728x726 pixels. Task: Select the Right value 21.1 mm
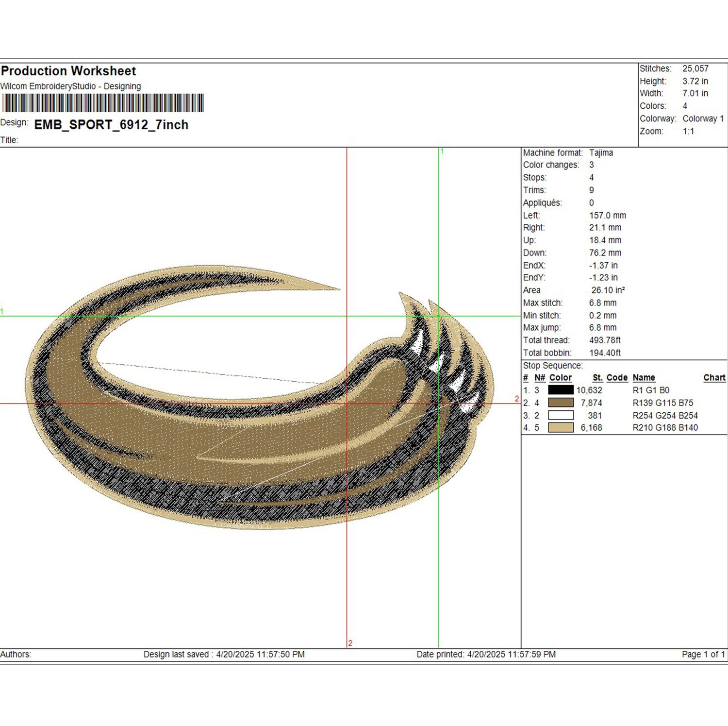(x=605, y=228)
